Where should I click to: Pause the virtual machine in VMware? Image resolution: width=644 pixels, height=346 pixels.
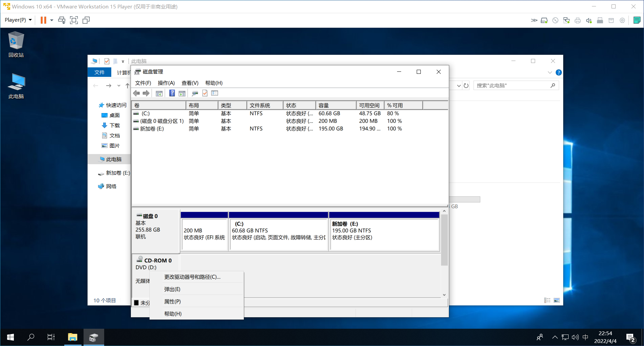coord(43,20)
